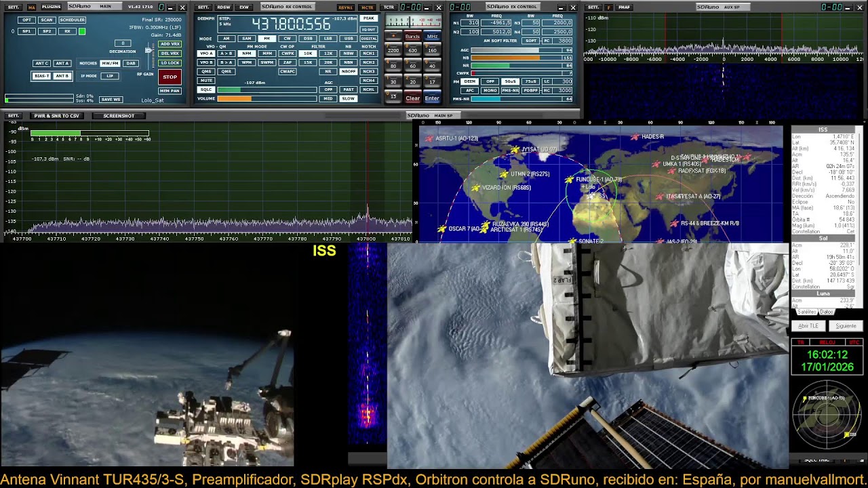The height and width of the screenshot is (488, 868).
Task: Click the red STOP button
Action: pos(170,77)
